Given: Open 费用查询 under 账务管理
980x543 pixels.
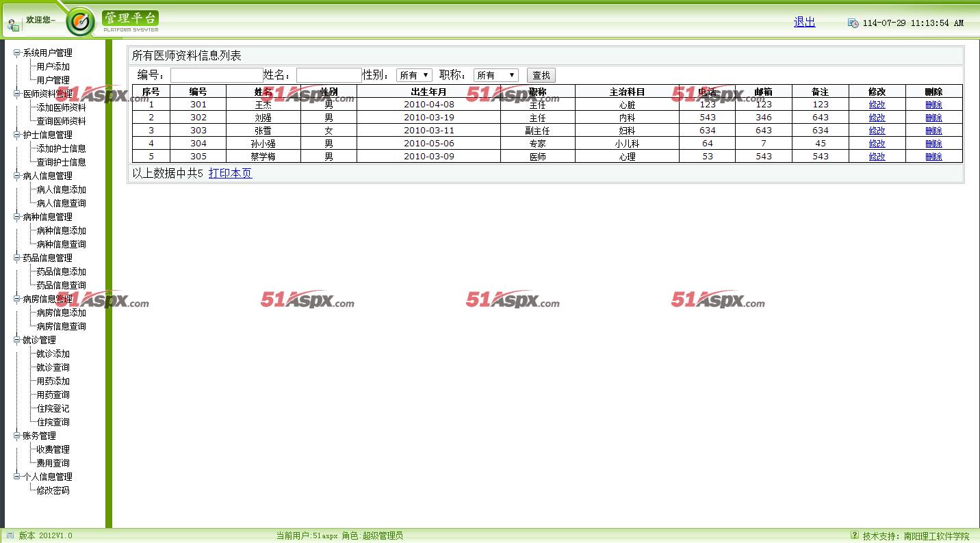Looking at the screenshot, I should (53, 463).
